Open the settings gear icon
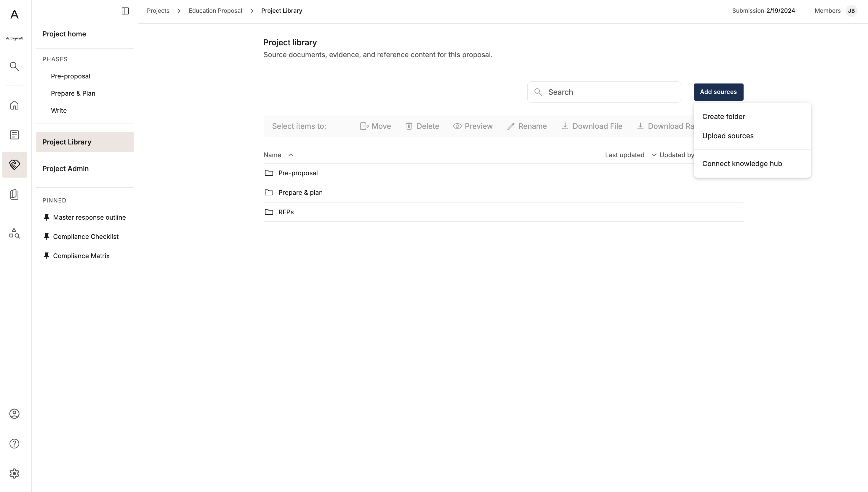The width and height of the screenshot is (868, 492). click(14, 473)
